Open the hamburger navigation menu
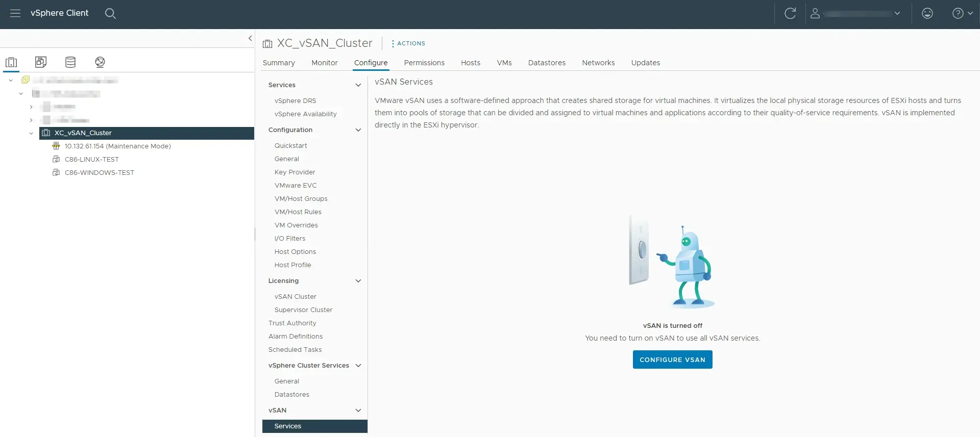Viewport: 980px width, 437px height. (15, 13)
